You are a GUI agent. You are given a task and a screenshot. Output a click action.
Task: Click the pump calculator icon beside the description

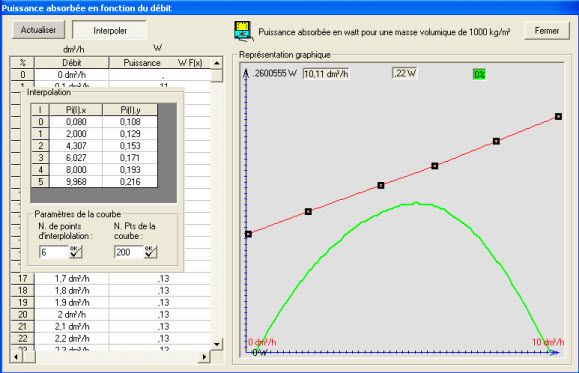click(243, 31)
